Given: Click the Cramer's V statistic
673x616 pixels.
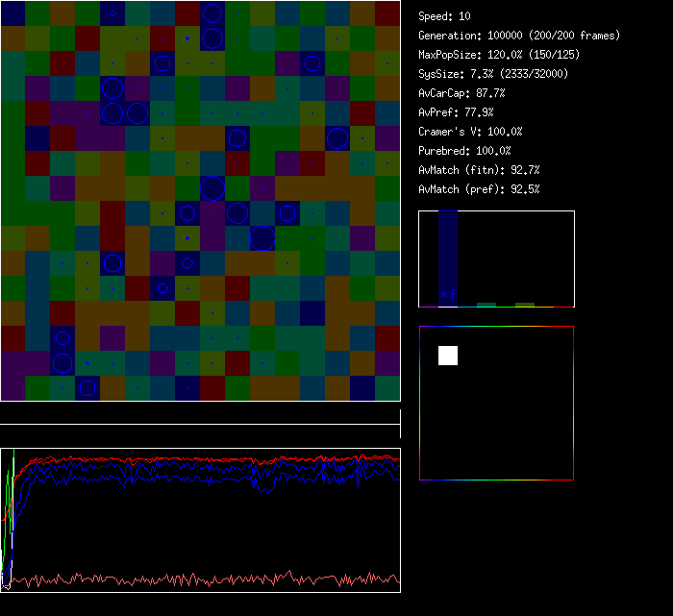Looking at the screenshot, I should click(471, 132).
